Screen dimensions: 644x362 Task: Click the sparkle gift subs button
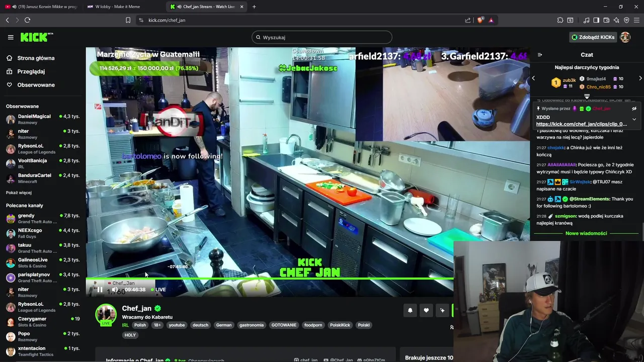tap(442, 310)
